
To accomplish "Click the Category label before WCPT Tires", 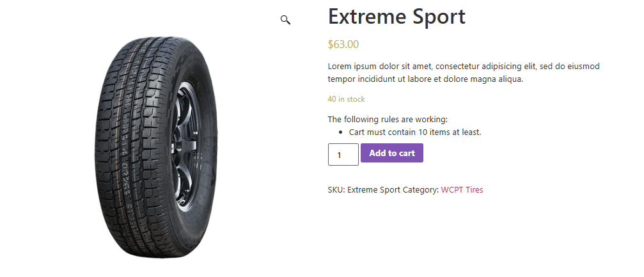I will [x=420, y=189].
